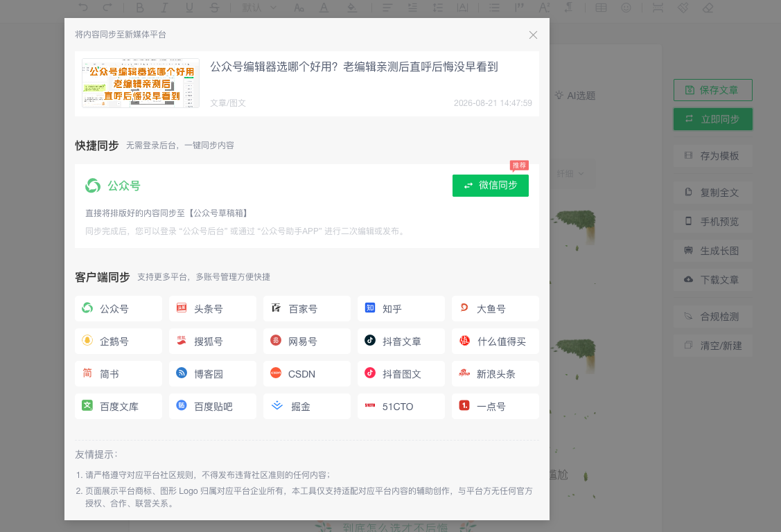Undo using the toolbar arrow
Screen dimensions: 781x532
83,8
